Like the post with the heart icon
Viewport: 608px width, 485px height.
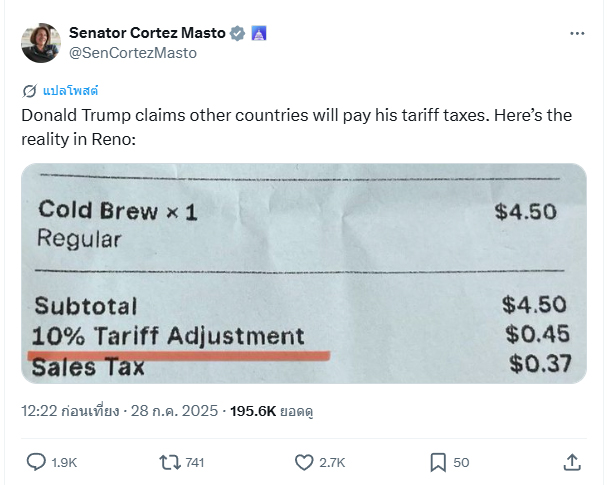click(305, 462)
